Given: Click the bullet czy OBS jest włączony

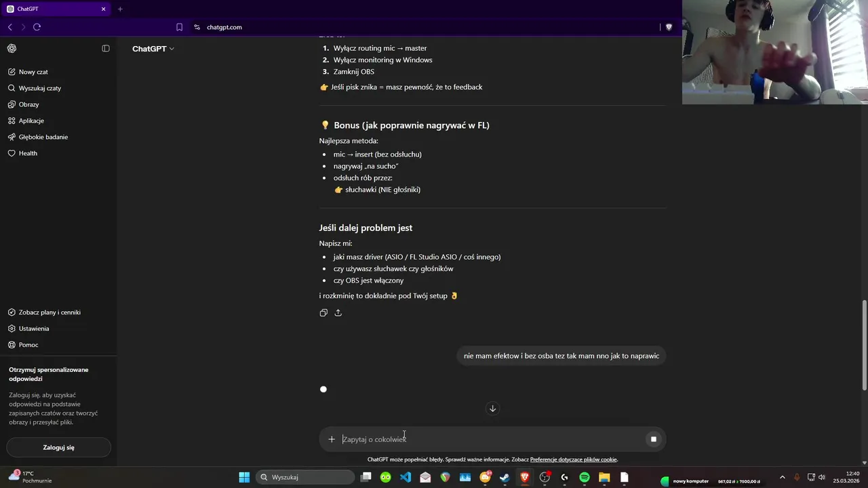Looking at the screenshot, I should coord(368,281).
